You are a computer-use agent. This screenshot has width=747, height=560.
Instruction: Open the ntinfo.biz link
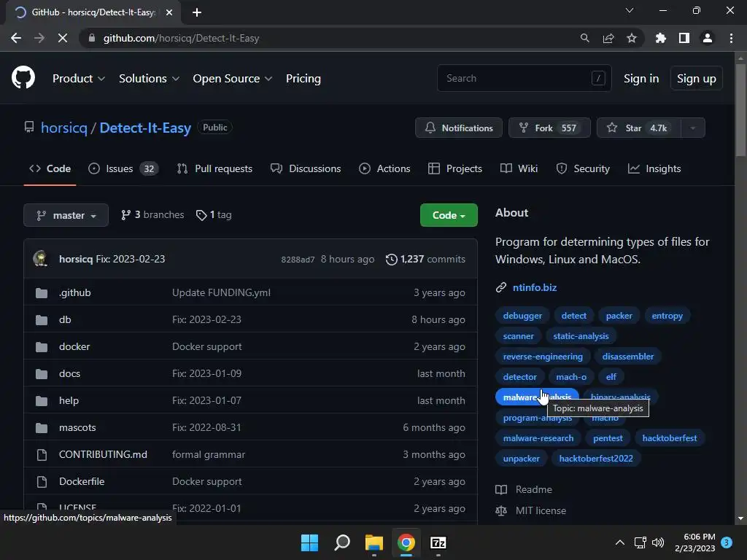(x=535, y=287)
